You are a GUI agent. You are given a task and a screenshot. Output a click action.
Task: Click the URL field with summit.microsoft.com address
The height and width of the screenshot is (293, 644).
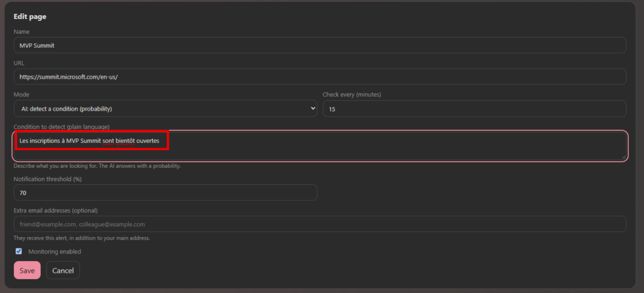[x=319, y=77]
